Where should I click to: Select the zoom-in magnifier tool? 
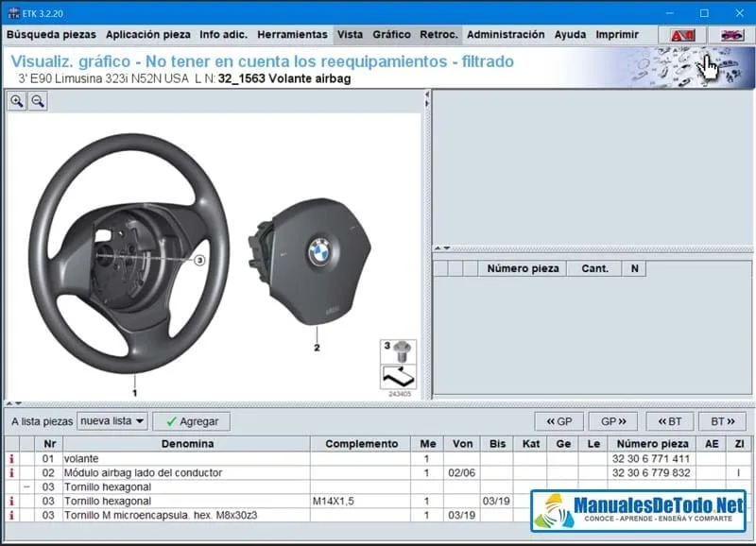18,101
